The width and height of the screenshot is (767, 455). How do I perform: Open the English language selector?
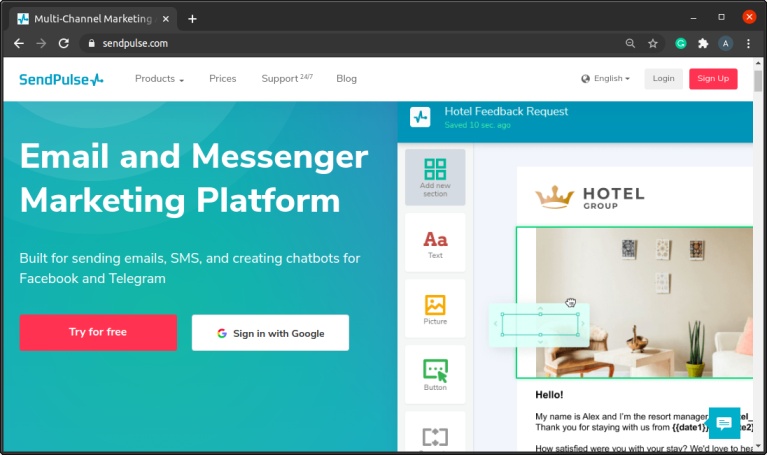(606, 78)
